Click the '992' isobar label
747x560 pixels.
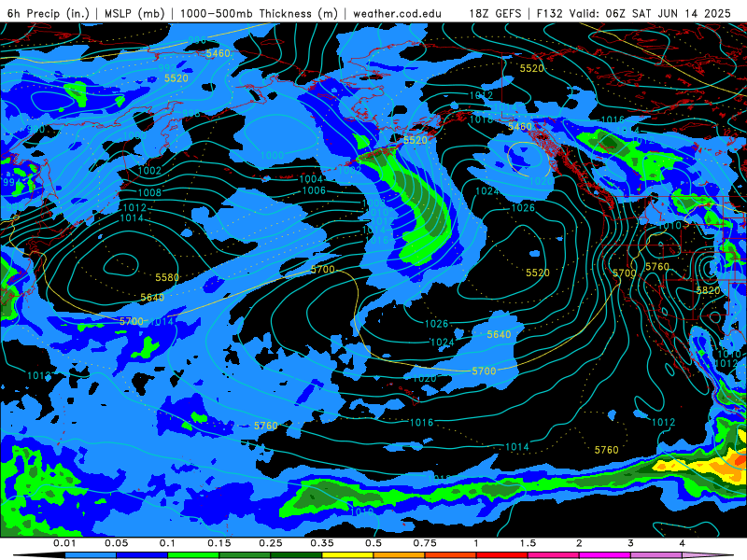point(167,67)
